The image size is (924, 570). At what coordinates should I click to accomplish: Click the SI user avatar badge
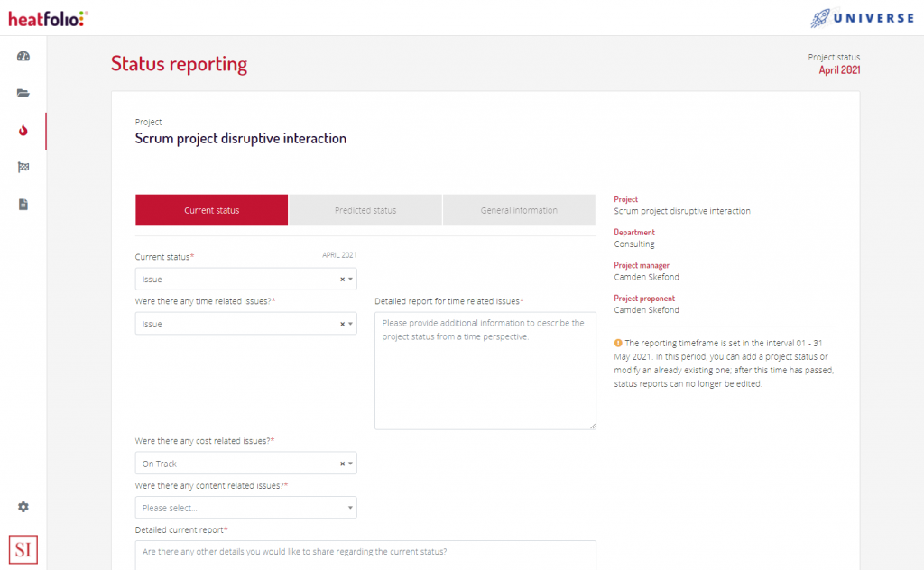click(x=23, y=549)
